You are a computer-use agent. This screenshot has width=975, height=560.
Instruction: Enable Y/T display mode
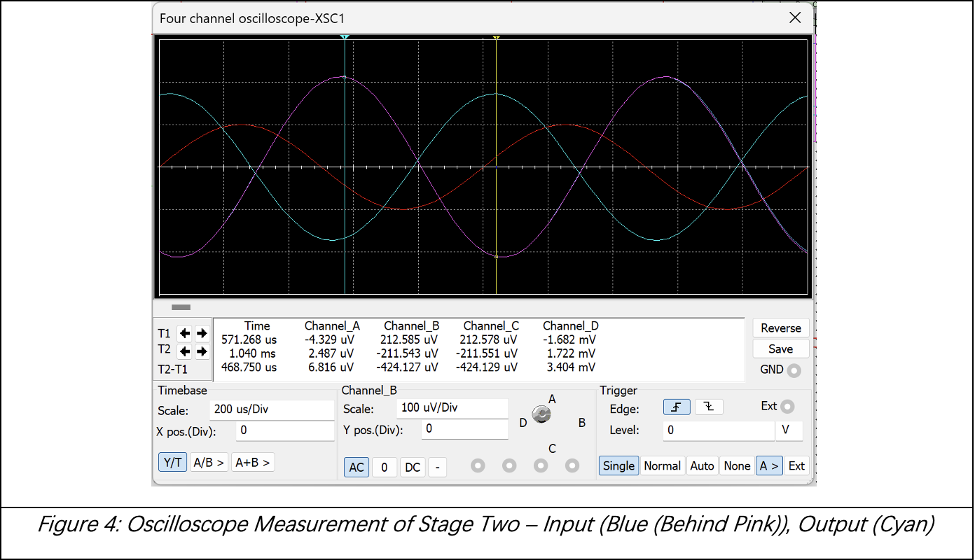(172, 462)
